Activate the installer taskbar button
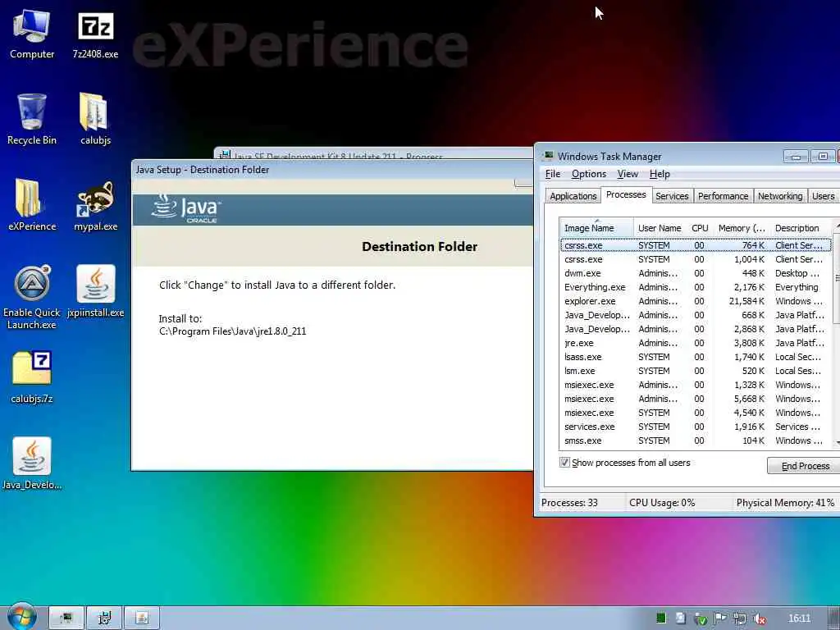The height and width of the screenshot is (630, 840). coord(104,618)
